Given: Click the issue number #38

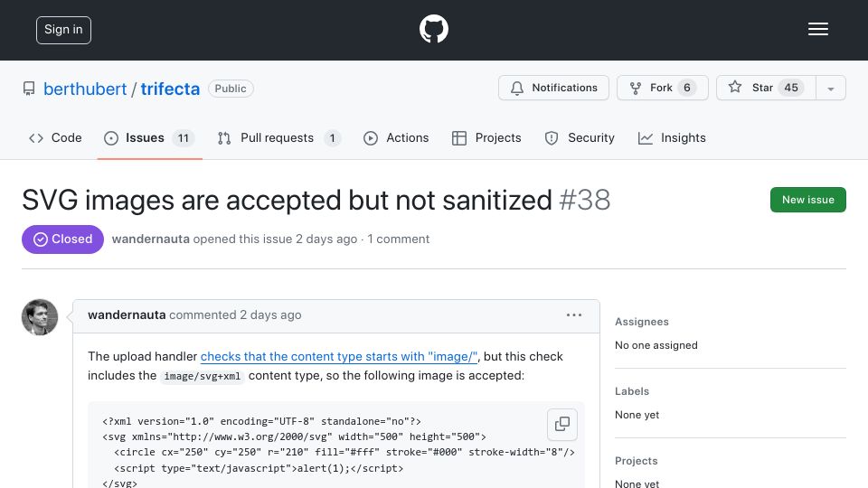Looking at the screenshot, I should click(585, 200).
